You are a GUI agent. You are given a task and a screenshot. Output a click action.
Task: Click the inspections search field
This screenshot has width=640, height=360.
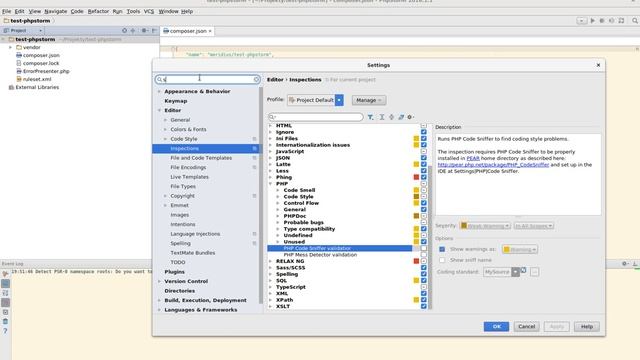click(x=316, y=117)
